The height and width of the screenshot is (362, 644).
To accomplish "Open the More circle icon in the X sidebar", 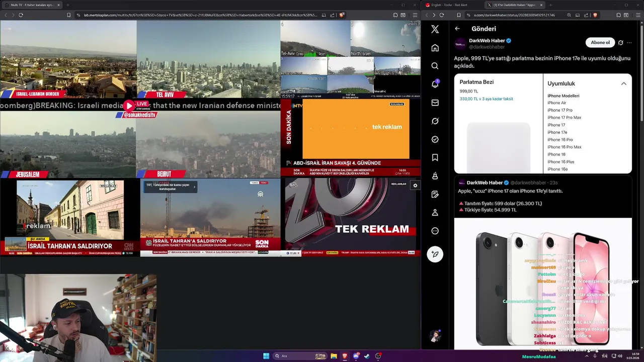I will pyautogui.click(x=435, y=231).
